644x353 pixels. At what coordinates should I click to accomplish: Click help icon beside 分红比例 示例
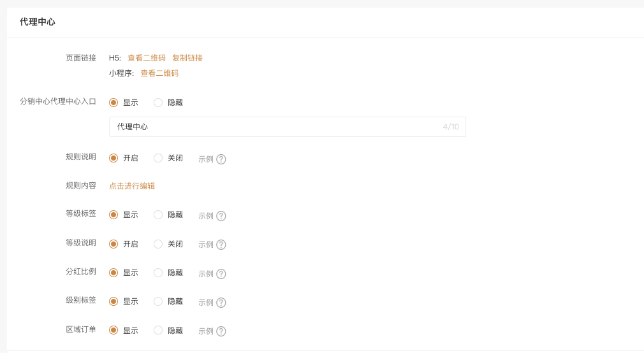(x=221, y=274)
